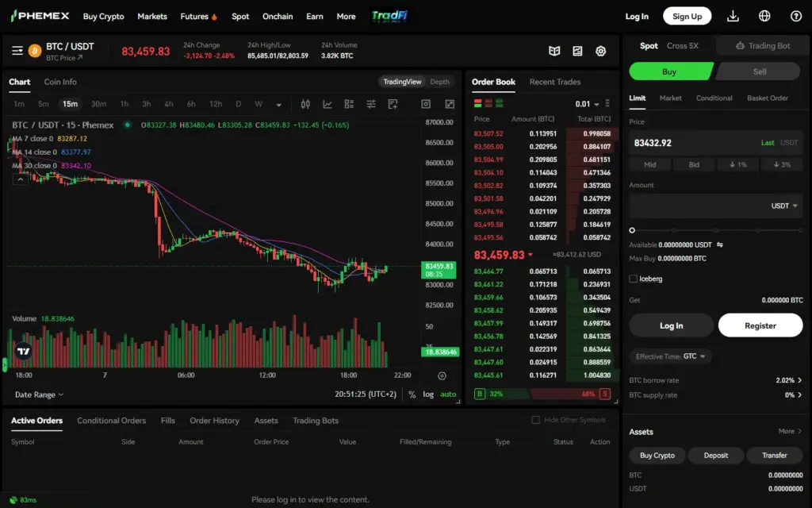This screenshot has height=508, width=812.
Task: Click the Deposit button
Action: click(x=716, y=455)
